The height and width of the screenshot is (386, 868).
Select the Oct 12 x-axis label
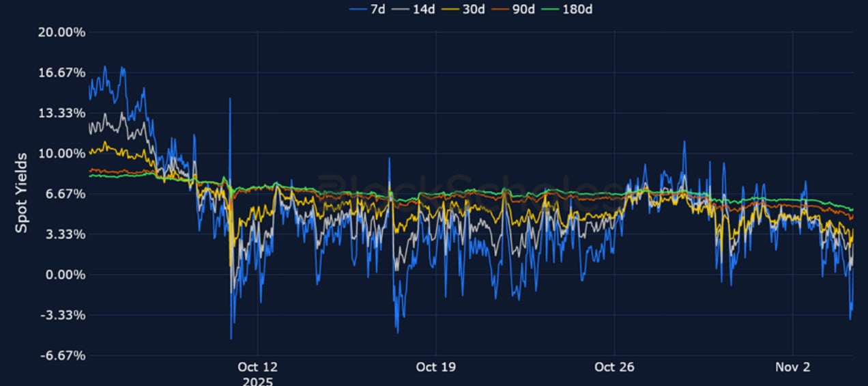257,367
